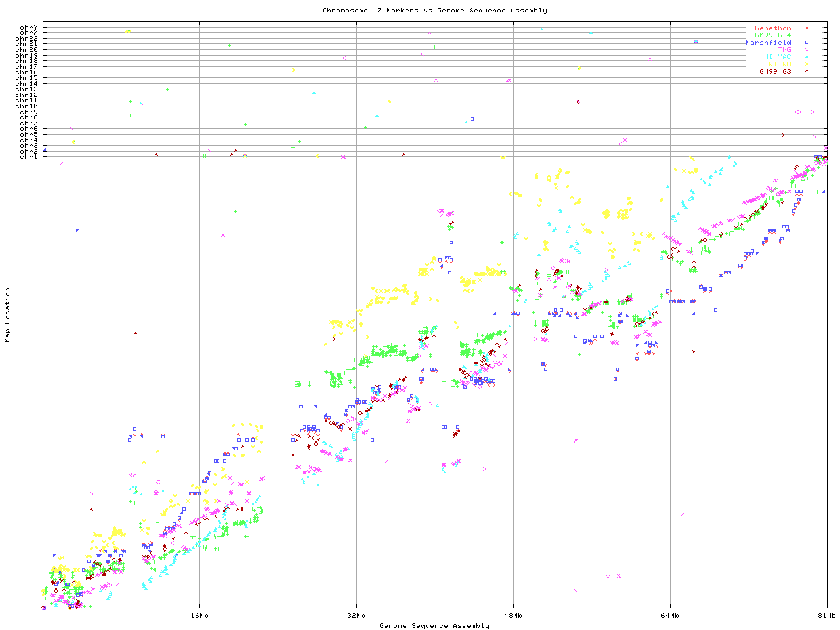Click the 64Mb x-axis tick label

click(670, 616)
